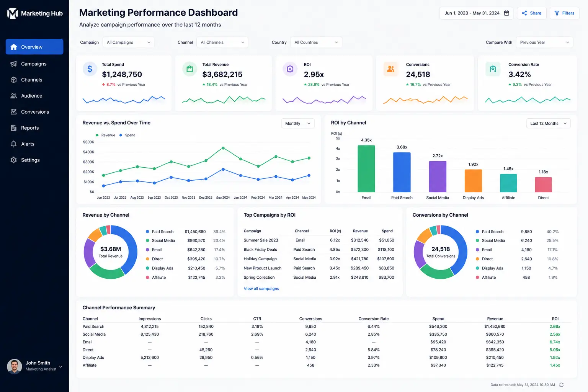
Task: Open the Channel filter dropdown
Action: [222, 42]
